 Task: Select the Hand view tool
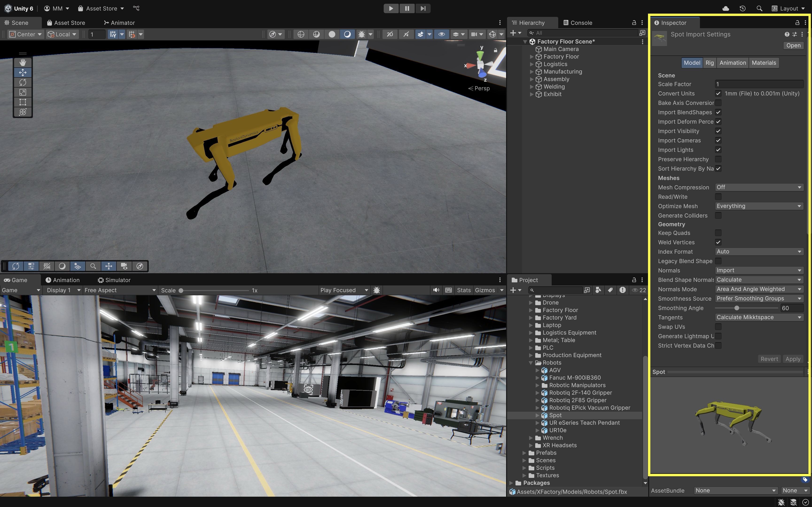[23, 62]
